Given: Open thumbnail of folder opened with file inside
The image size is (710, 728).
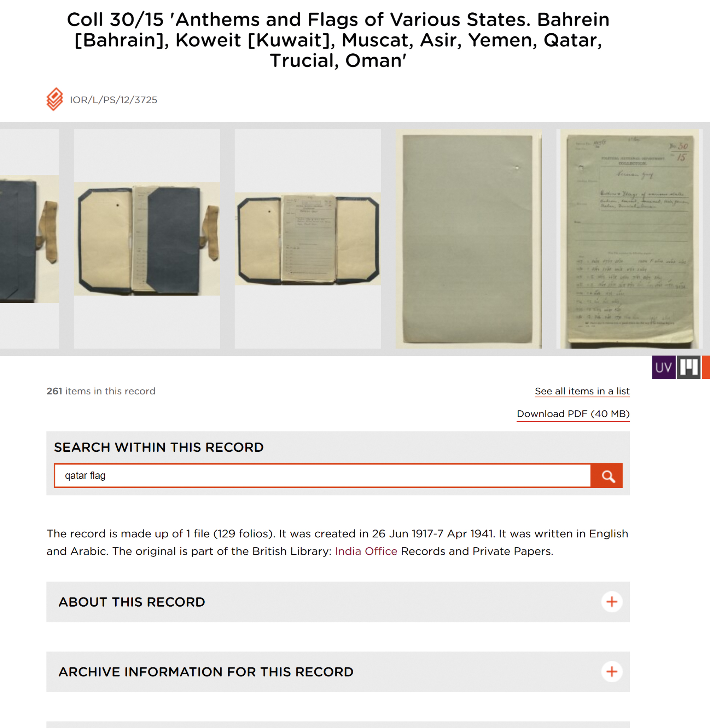Looking at the screenshot, I should pos(308,239).
